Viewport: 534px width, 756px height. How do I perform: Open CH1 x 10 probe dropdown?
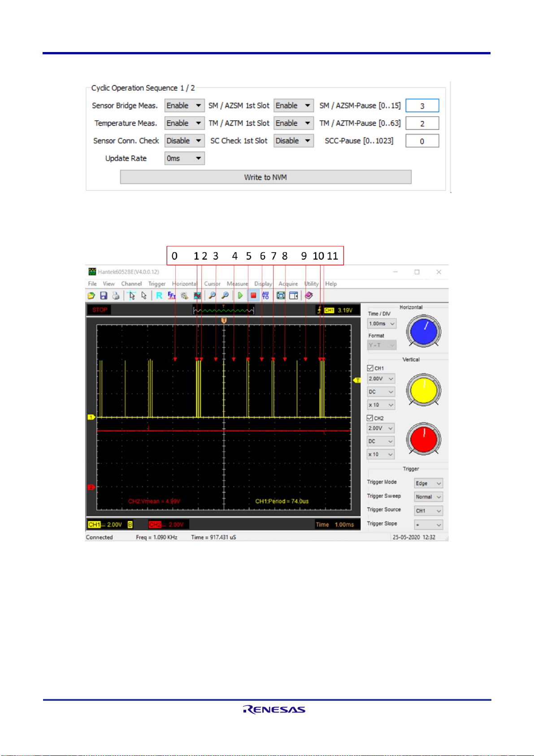coord(381,405)
